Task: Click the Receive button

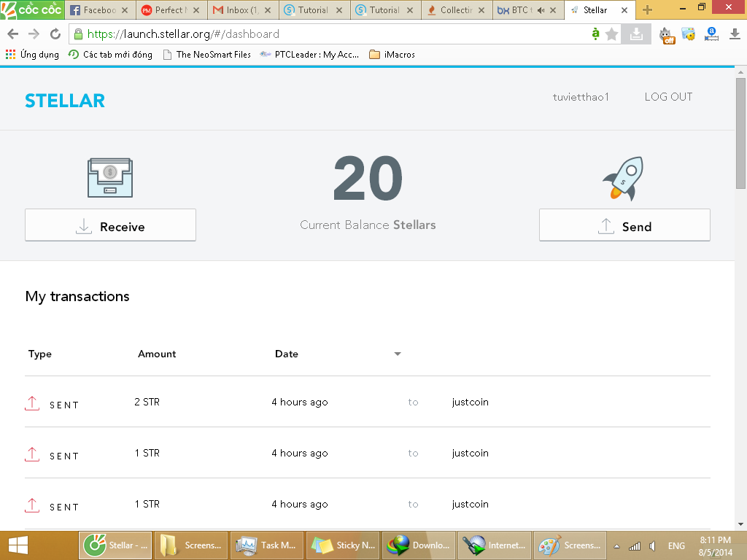Action: (111, 225)
